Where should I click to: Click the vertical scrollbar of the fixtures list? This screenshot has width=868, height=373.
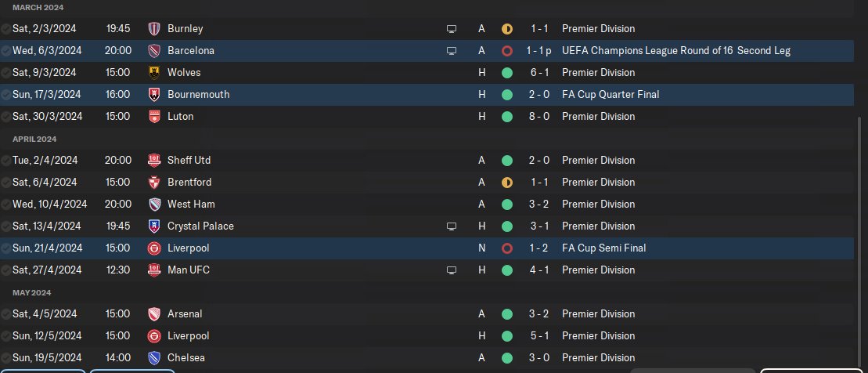coord(859,235)
